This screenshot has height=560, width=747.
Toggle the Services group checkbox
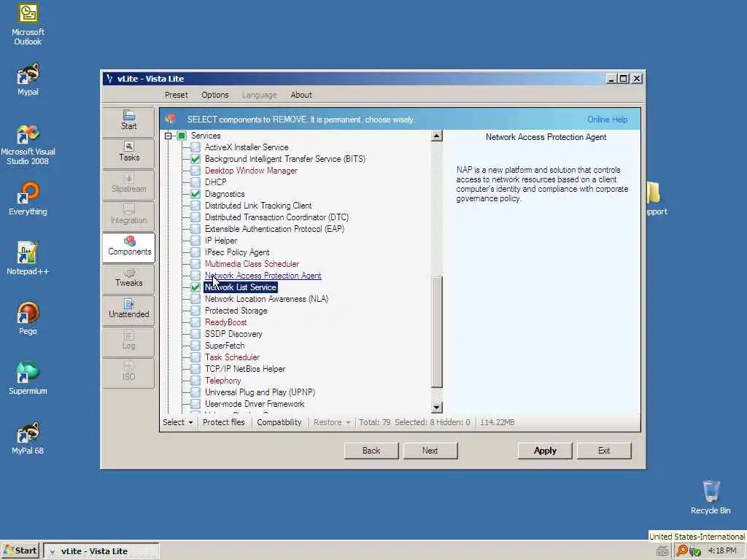tap(182, 136)
